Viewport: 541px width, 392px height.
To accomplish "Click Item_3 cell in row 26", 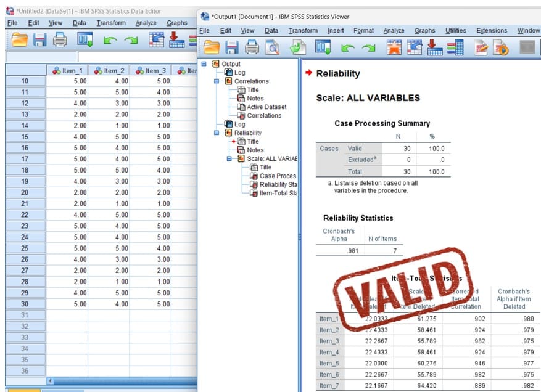I will pyautogui.click(x=151, y=259).
